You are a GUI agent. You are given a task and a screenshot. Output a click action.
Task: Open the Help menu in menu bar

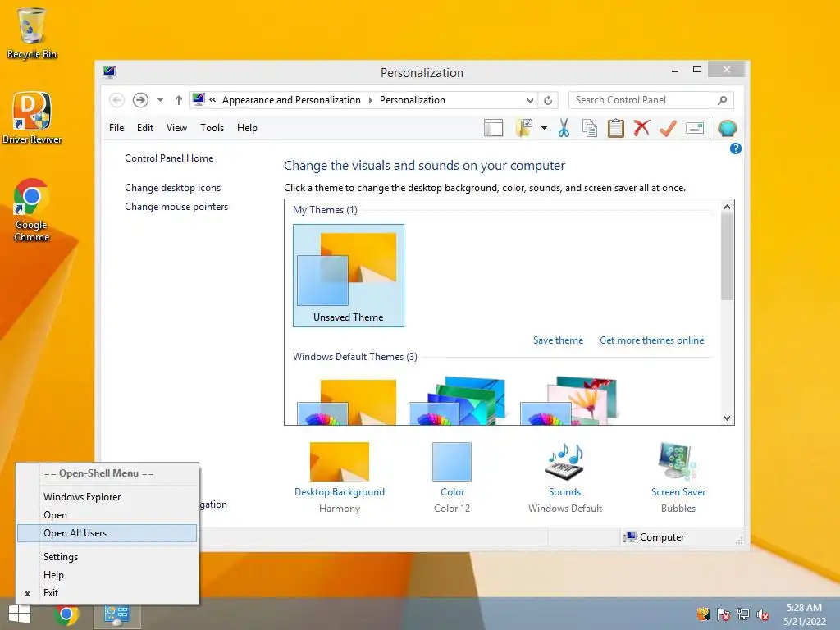(x=247, y=128)
